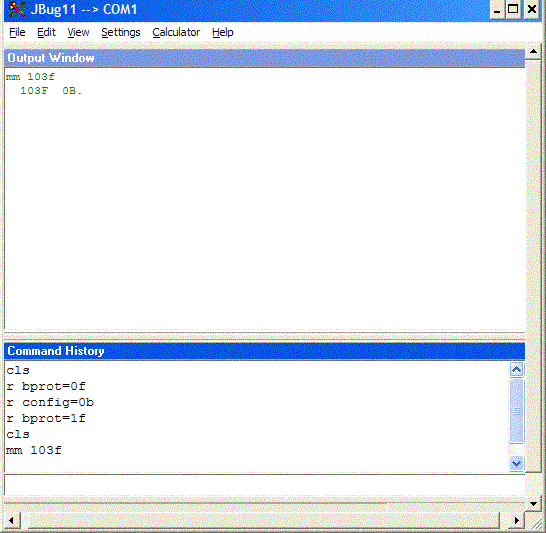Viewport: 546px width, 533px height.
Task: Click the Command History scrollbar thumb
Action: (516, 411)
